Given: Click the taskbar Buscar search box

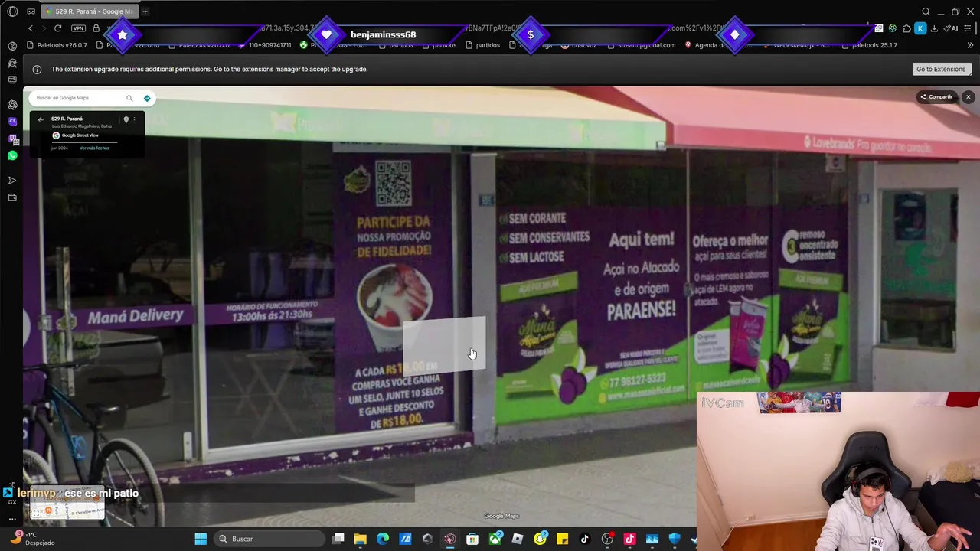Looking at the screenshot, I should (x=268, y=539).
